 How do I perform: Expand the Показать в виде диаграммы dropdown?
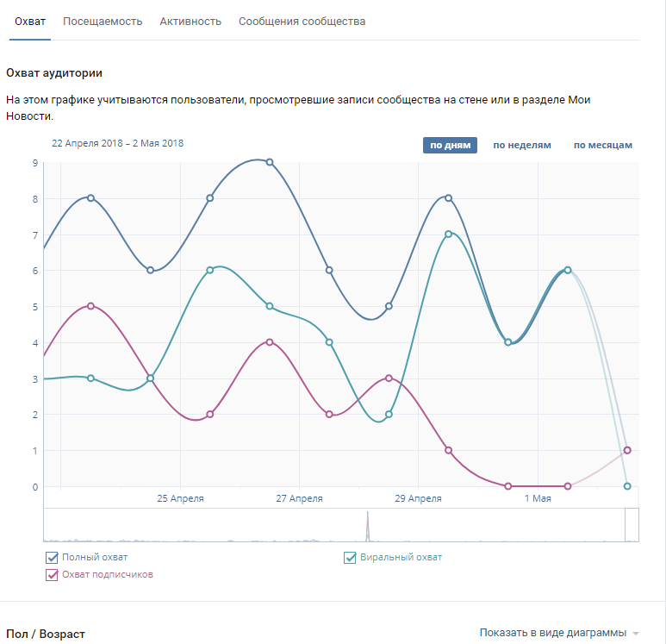[x=552, y=633]
